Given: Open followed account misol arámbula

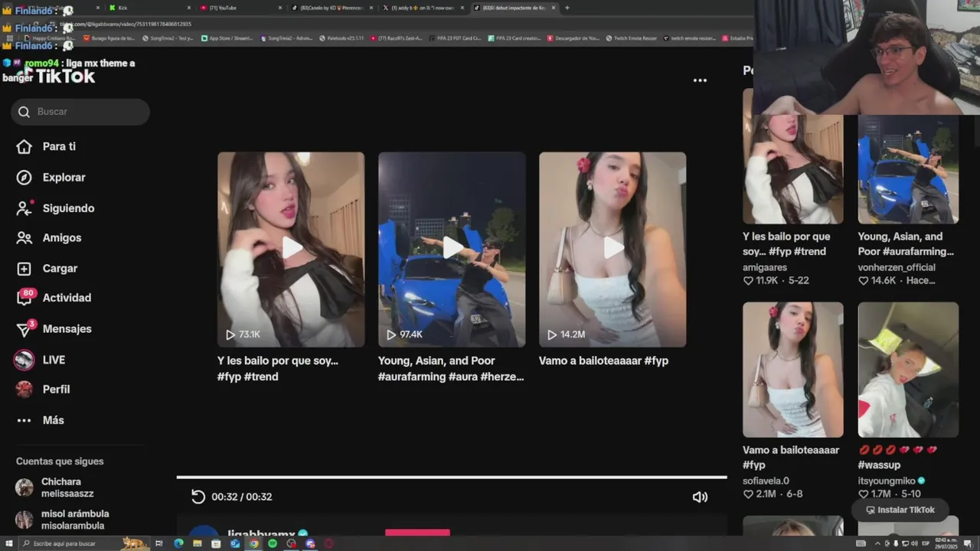Looking at the screenshot, I should pyautogui.click(x=63, y=520).
